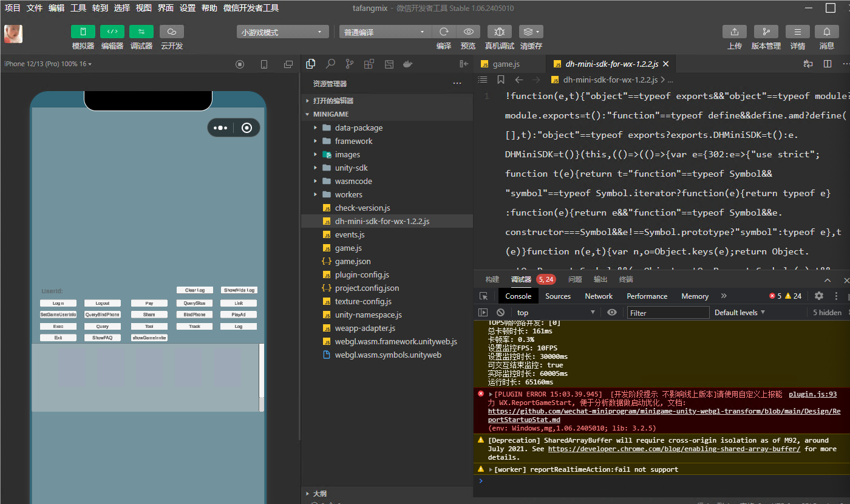The image size is (850, 504).
Task: Open the 资源管理器 more options ellipsis
Action: [x=457, y=84]
